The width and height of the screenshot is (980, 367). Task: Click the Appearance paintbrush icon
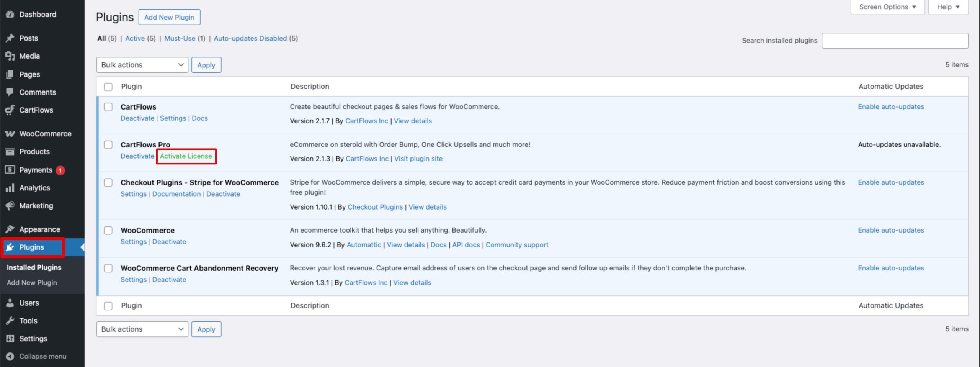10,229
